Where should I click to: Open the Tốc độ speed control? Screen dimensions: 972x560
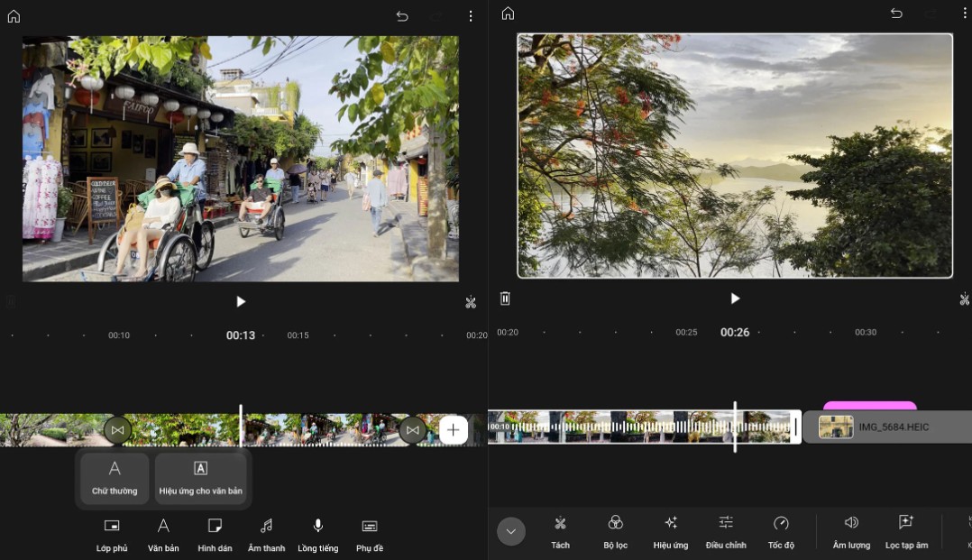(x=781, y=531)
